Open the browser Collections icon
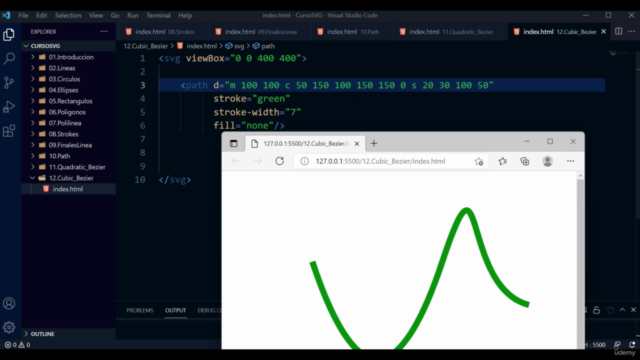 pyautogui.click(x=525, y=161)
